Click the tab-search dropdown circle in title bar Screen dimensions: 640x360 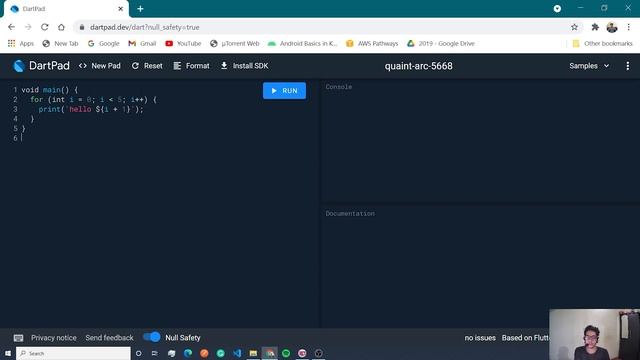click(x=557, y=9)
